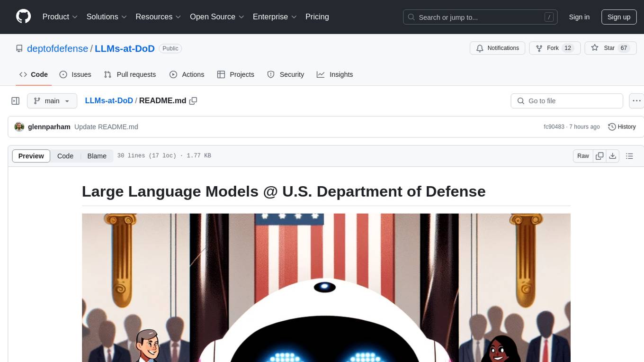Open the LLMs-at-DoD repository title link
Image resolution: width=644 pixels, height=362 pixels.
coord(125,48)
